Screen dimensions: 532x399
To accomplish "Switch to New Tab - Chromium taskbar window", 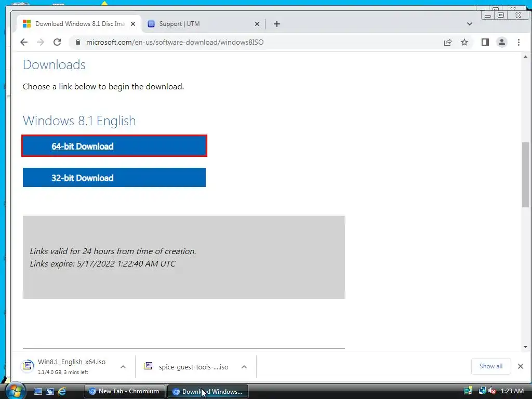I will [124, 391].
